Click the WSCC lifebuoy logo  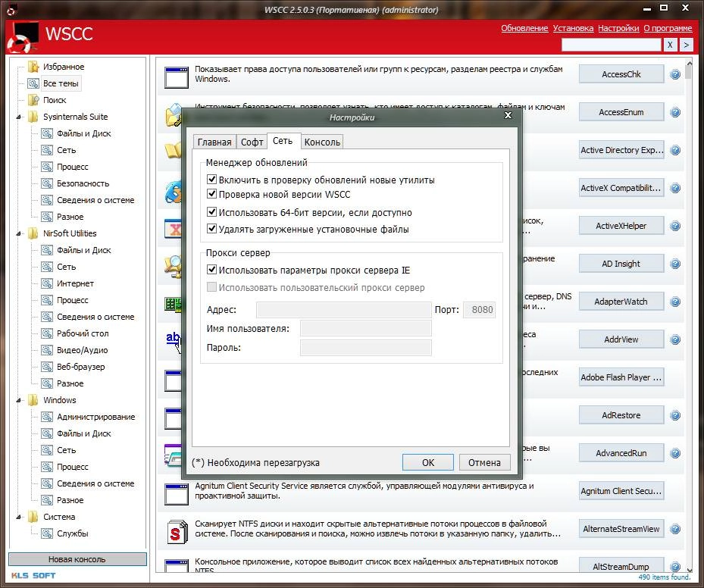tap(23, 37)
